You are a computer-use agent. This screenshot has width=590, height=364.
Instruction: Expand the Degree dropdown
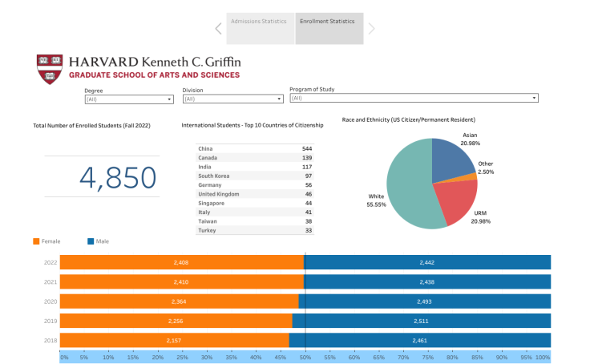[129, 99]
